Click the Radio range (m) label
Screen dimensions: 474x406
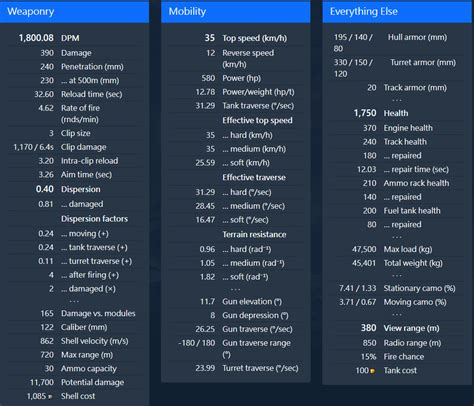click(412, 343)
